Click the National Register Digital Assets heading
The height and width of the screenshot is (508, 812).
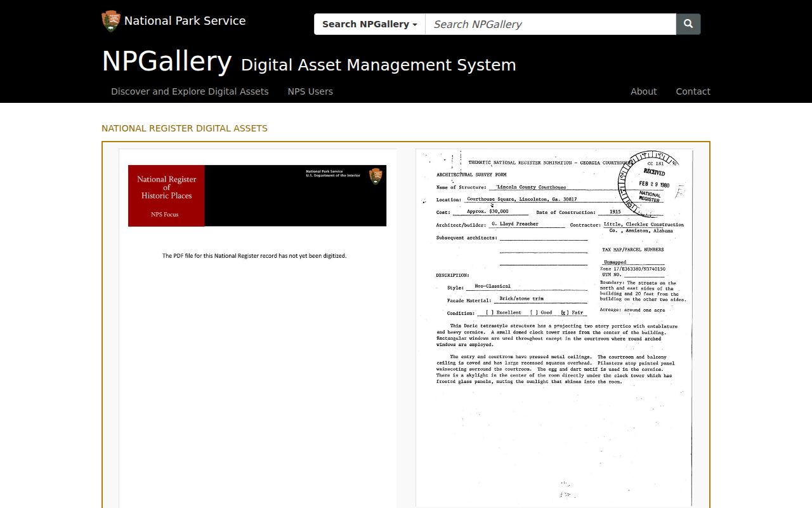pos(185,128)
